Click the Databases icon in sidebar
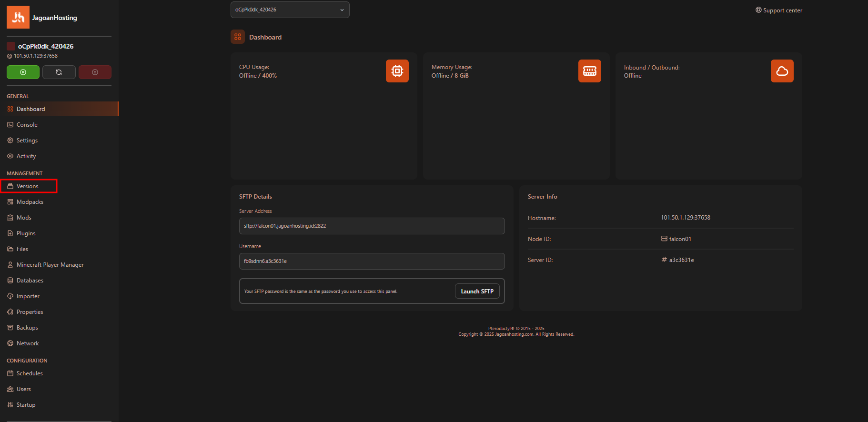Viewport: 868px width, 422px height. point(10,281)
